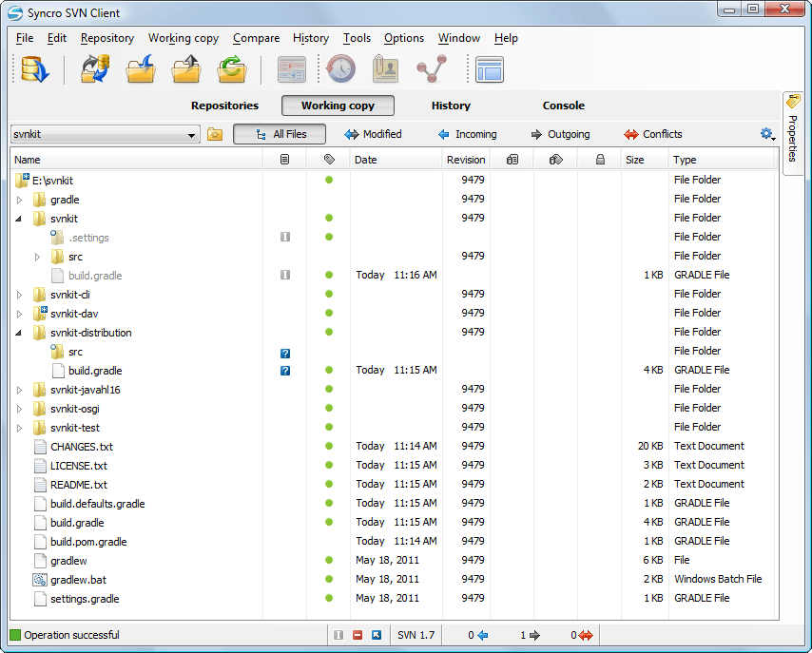The width and height of the screenshot is (812, 653).
Task: Click the local file status column header icon
Action: (284, 160)
